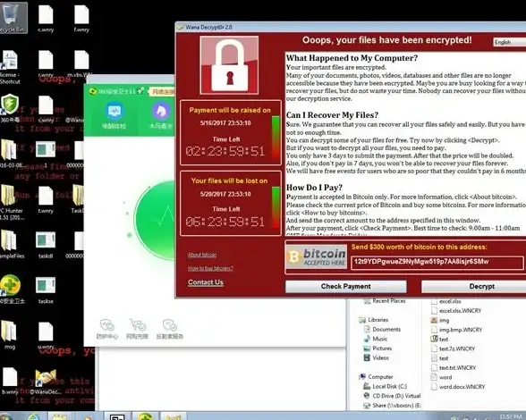Click the green circular scan button in 360

click(x=155, y=220)
